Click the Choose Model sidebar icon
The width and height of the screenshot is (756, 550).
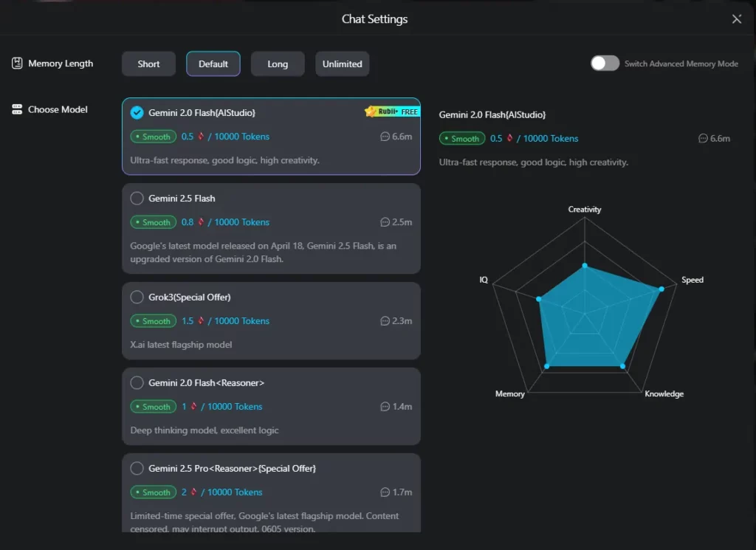16,109
